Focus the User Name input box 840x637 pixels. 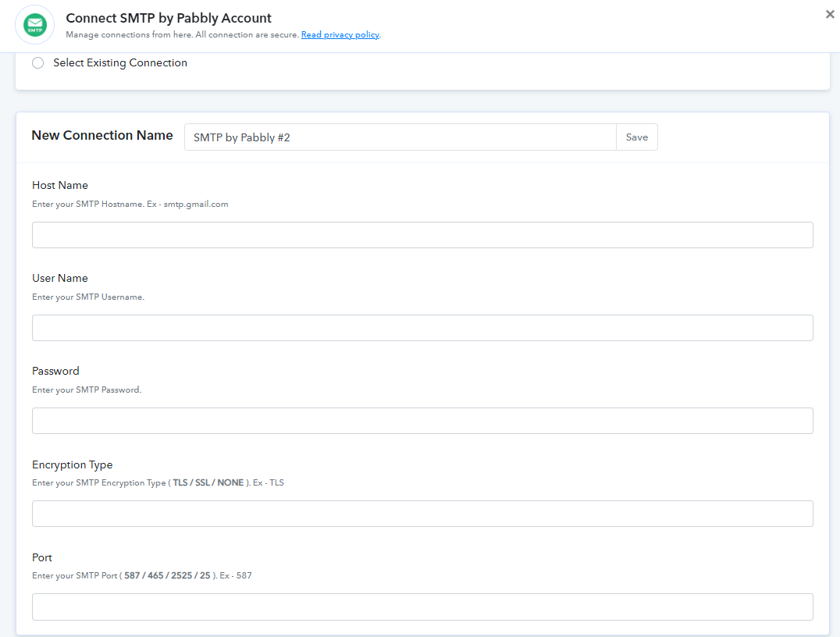422,328
